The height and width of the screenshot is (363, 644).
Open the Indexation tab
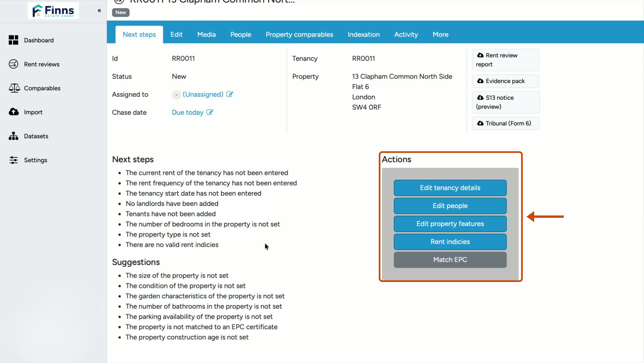[364, 35]
